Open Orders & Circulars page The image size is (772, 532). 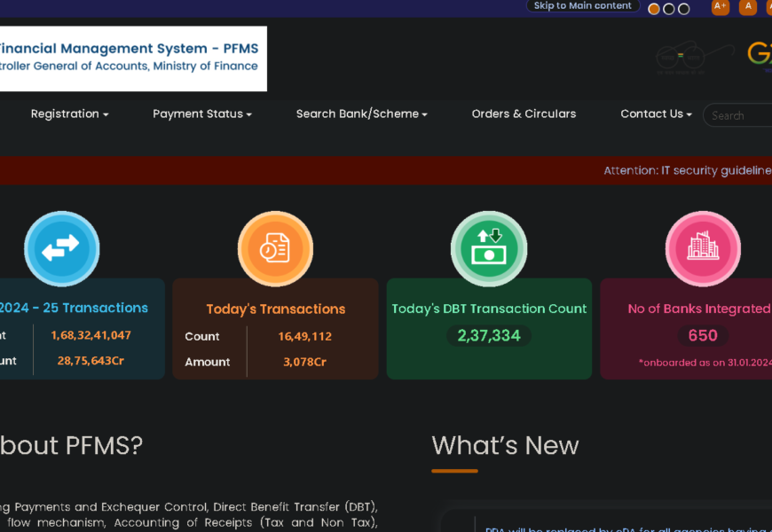524,113
